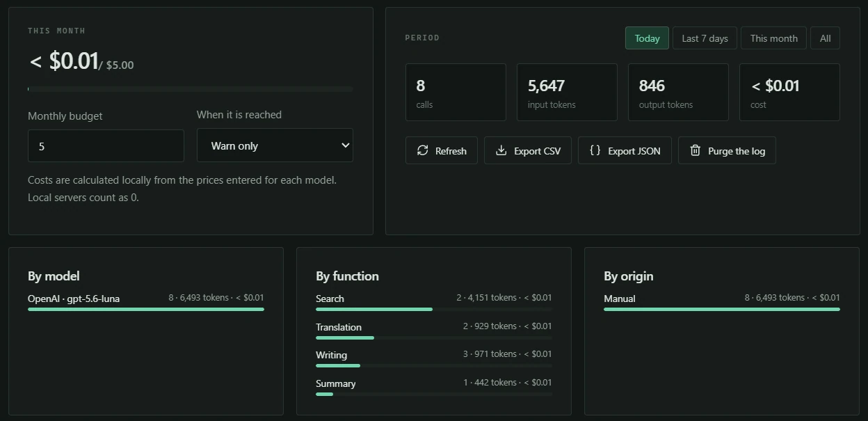
Task: Click '1 · 442 tokens' Summary value
Action: click(x=490, y=382)
